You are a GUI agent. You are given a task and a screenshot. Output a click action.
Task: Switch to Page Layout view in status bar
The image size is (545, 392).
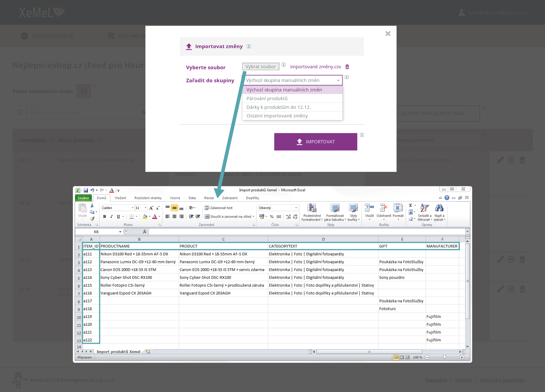pos(402,357)
